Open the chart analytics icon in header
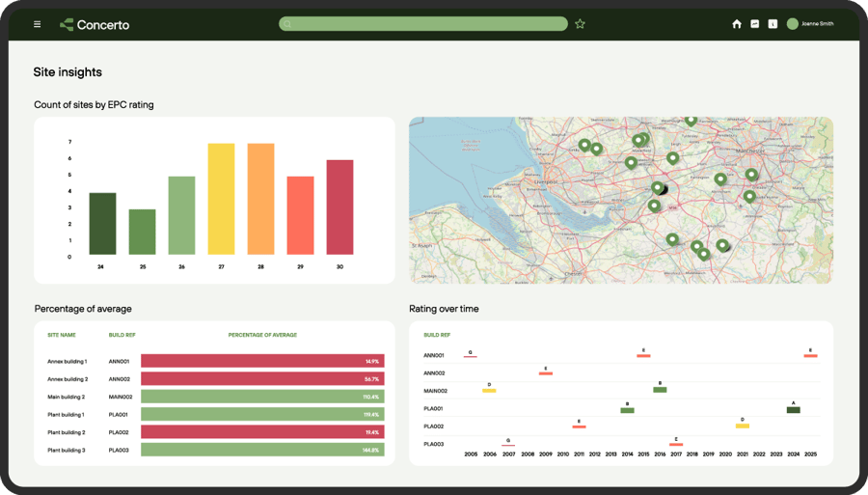The height and width of the screenshot is (495, 868). 754,24
